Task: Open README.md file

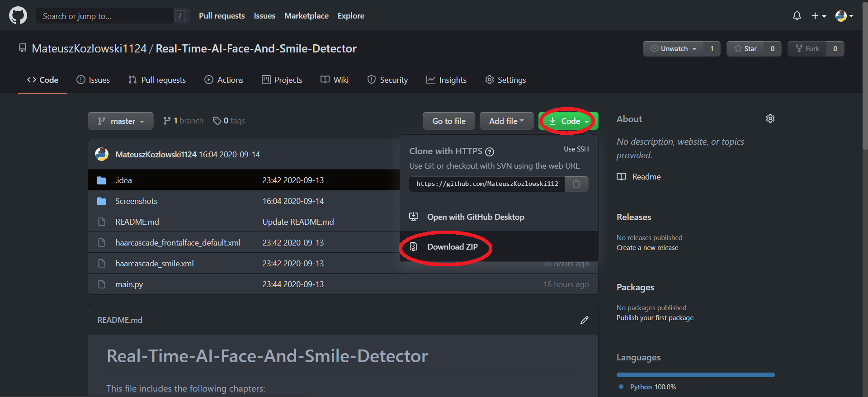Action: 137,222
